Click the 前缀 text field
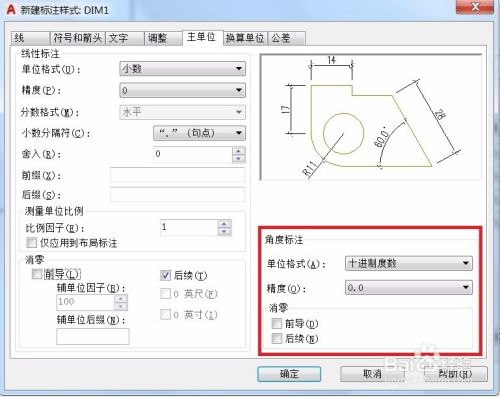The height and width of the screenshot is (397, 500). tap(177, 175)
